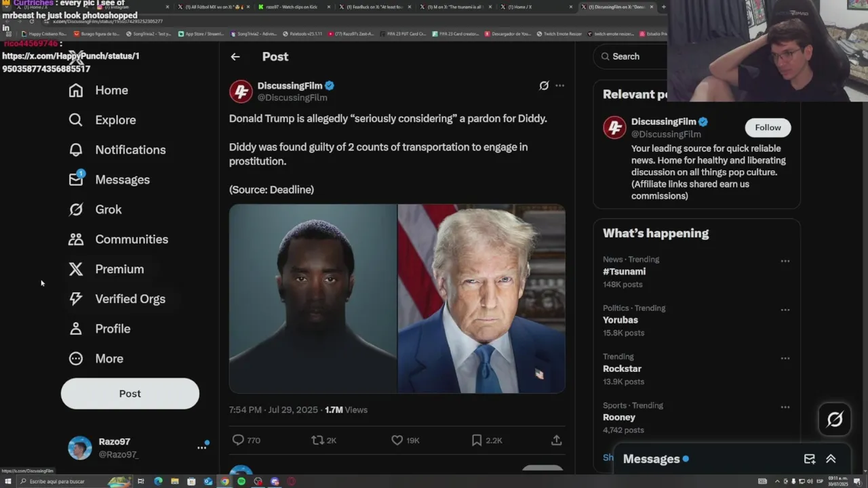
Task: Open Communities in the sidebar
Action: (x=118, y=239)
